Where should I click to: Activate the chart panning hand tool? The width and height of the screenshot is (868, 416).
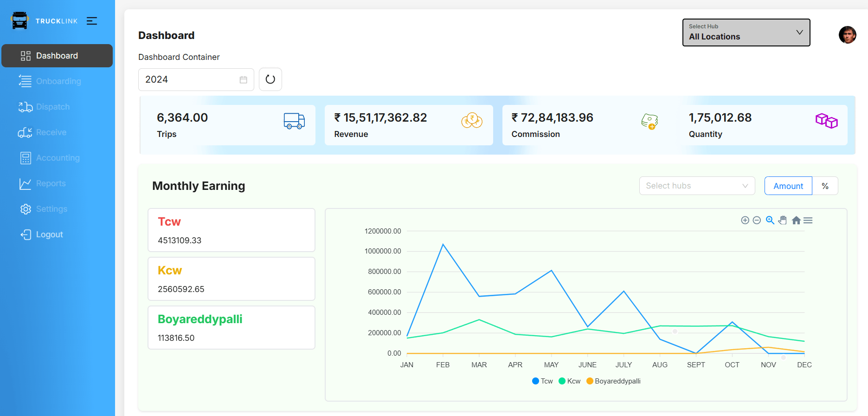[x=783, y=220]
